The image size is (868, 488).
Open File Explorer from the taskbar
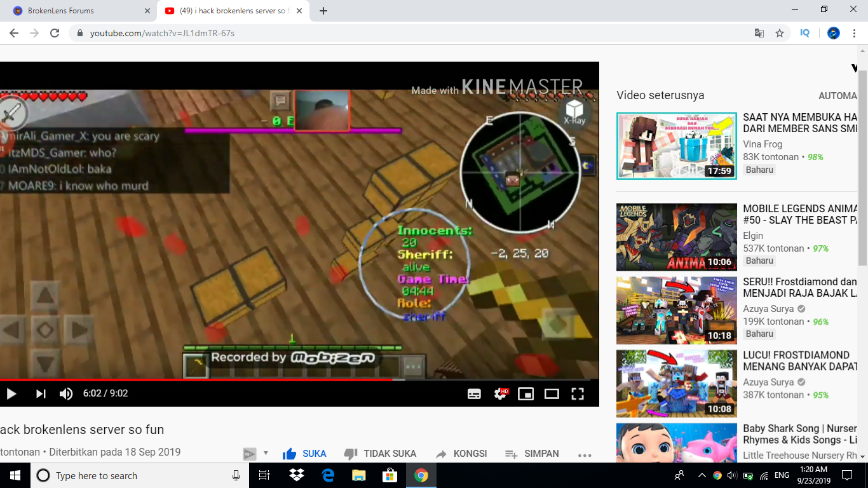pos(359,475)
